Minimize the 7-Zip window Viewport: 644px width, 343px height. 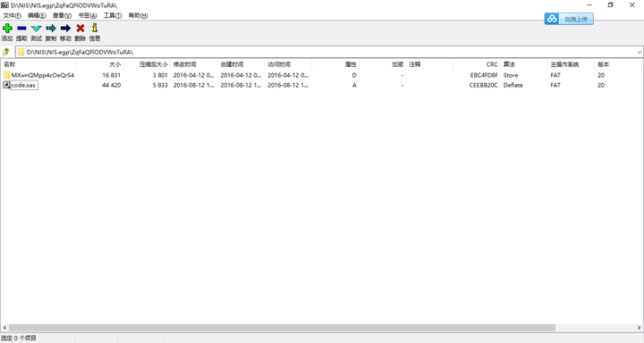tap(589, 5)
